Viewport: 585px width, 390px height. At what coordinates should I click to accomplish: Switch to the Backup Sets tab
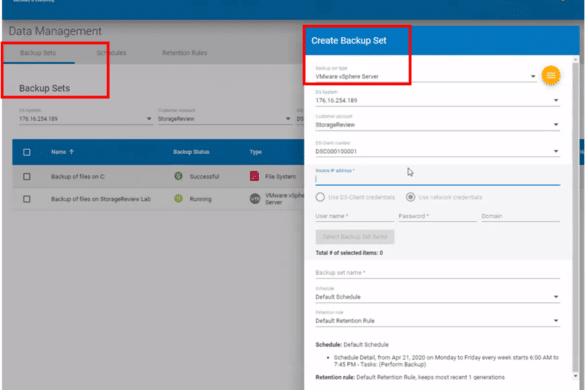click(38, 53)
